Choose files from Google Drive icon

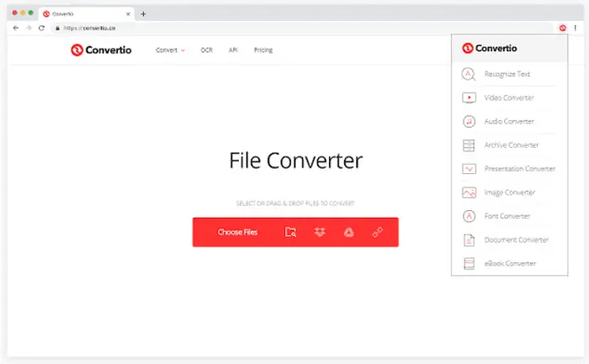348,232
